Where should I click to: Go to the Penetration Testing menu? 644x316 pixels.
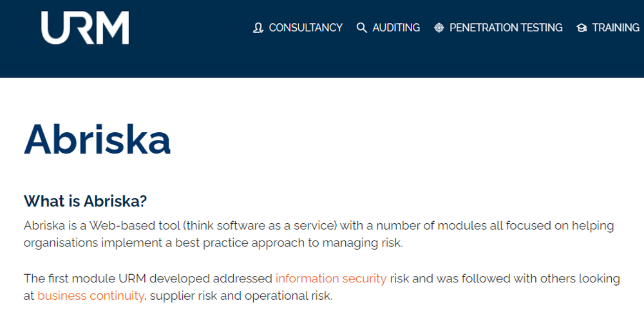506,28
